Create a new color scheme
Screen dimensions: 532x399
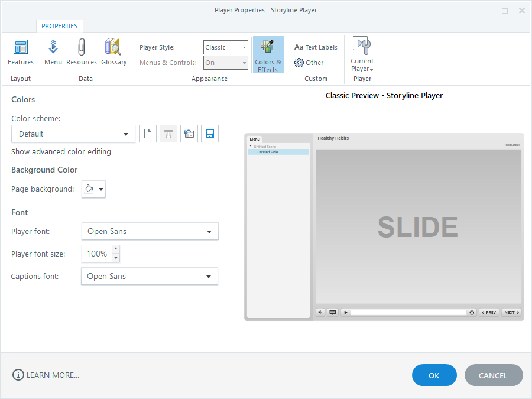148,134
